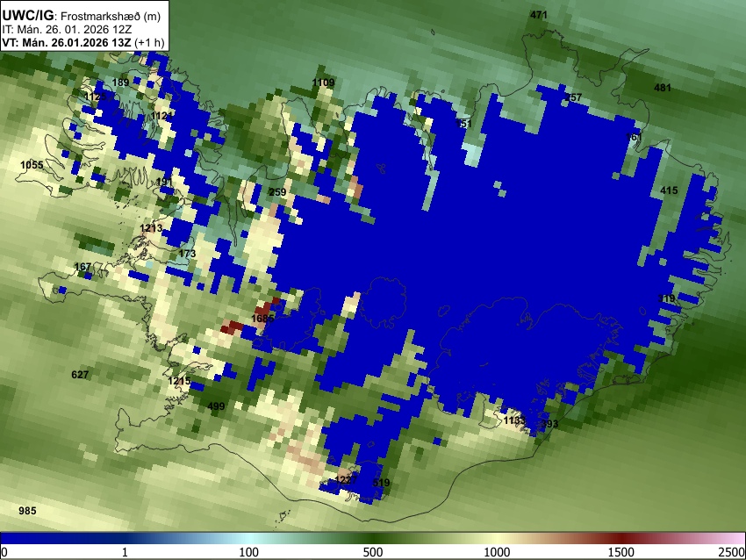Click the map value 499

(216, 406)
